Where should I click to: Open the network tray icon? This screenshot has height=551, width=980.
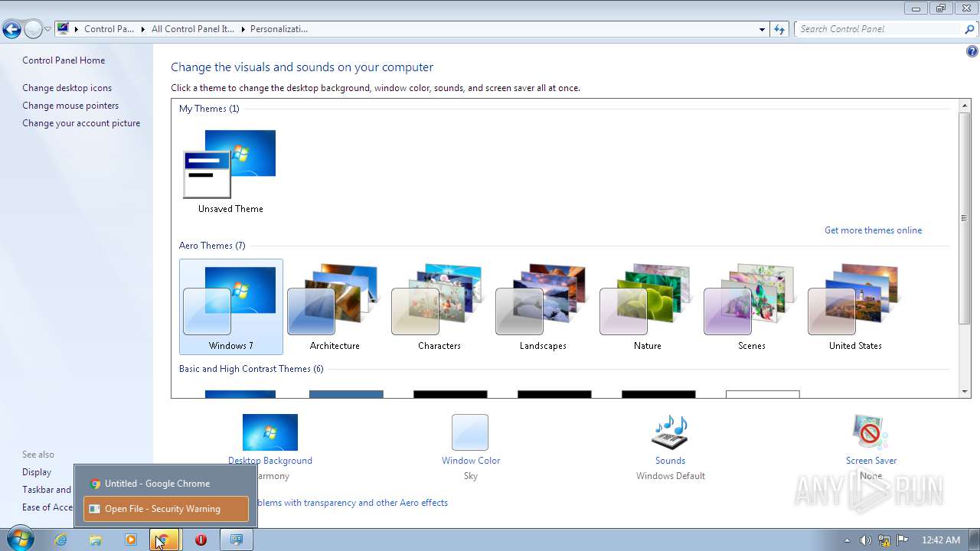point(884,540)
